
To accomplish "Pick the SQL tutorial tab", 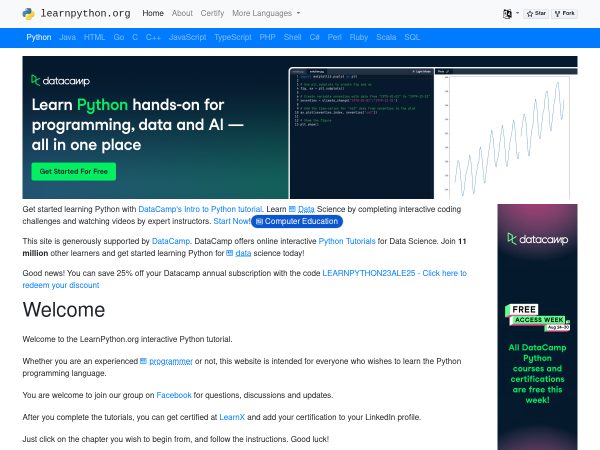I will [412, 38].
